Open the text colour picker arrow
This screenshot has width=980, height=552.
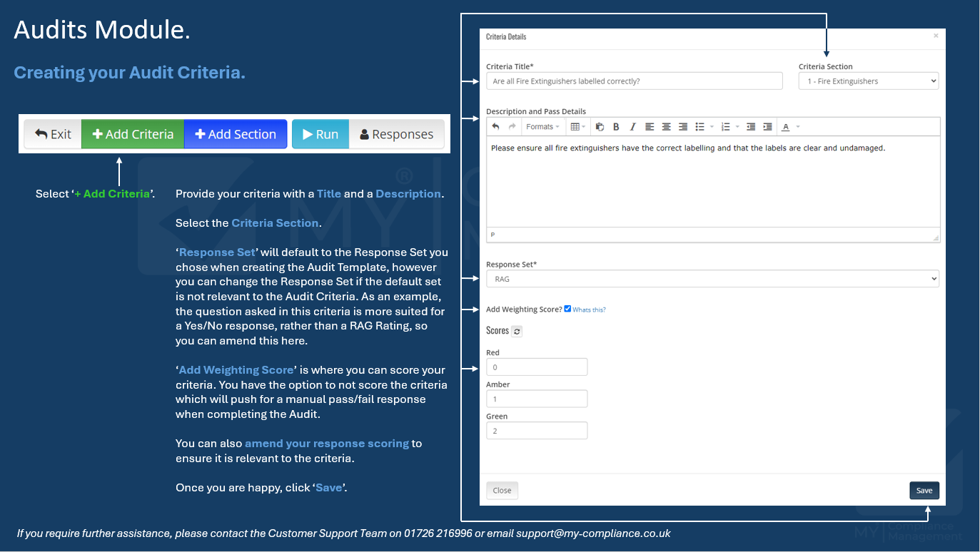pos(798,127)
